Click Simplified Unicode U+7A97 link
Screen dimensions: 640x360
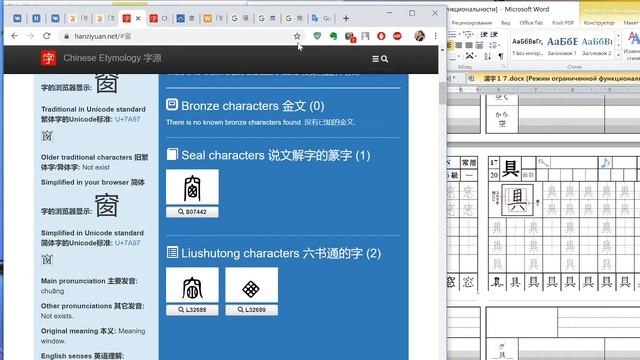click(x=127, y=243)
